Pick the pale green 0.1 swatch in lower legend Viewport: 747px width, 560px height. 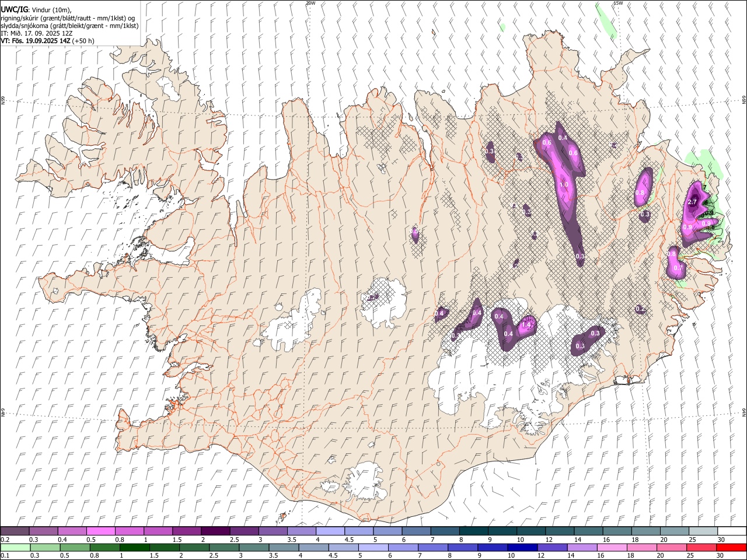(15, 547)
